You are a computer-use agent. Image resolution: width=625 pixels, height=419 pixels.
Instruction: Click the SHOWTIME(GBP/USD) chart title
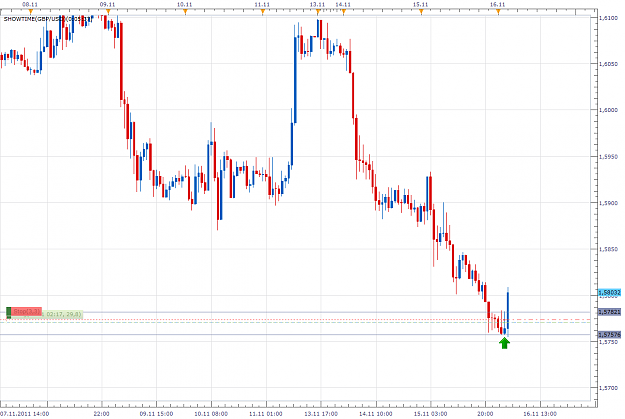coord(48,19)
